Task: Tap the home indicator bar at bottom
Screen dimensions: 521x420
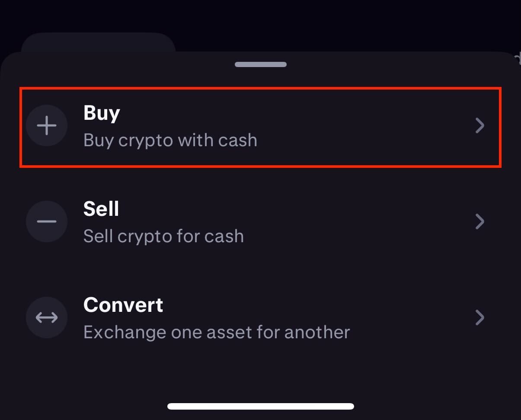Action: click(x=260, y=406)
